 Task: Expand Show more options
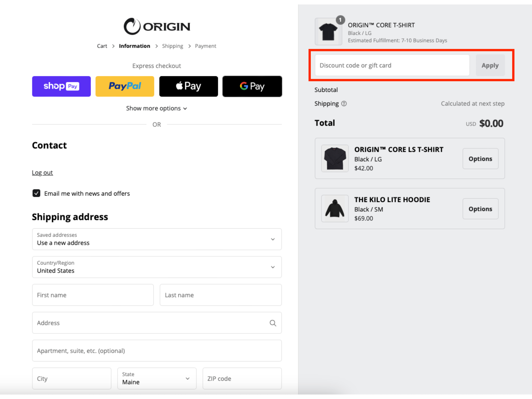click(157, 109)
